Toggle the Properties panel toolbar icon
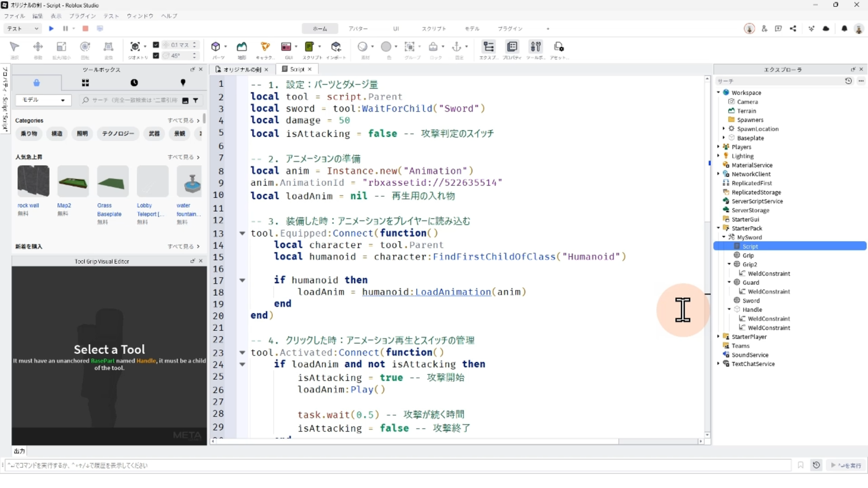868x488 pixels. 512,47
